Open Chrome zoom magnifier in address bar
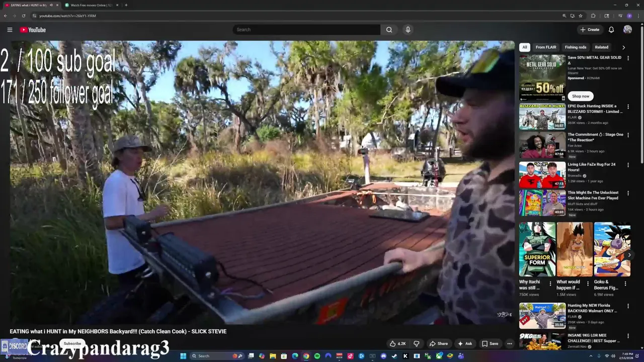 pyautogui.click(x=564, y=16)
